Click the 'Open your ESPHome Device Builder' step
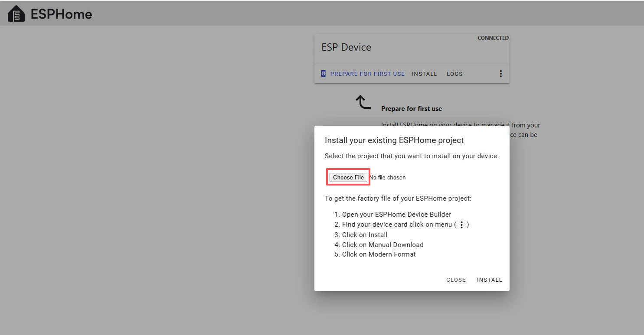This screenshot has width=644, height=335. (396, 215)
